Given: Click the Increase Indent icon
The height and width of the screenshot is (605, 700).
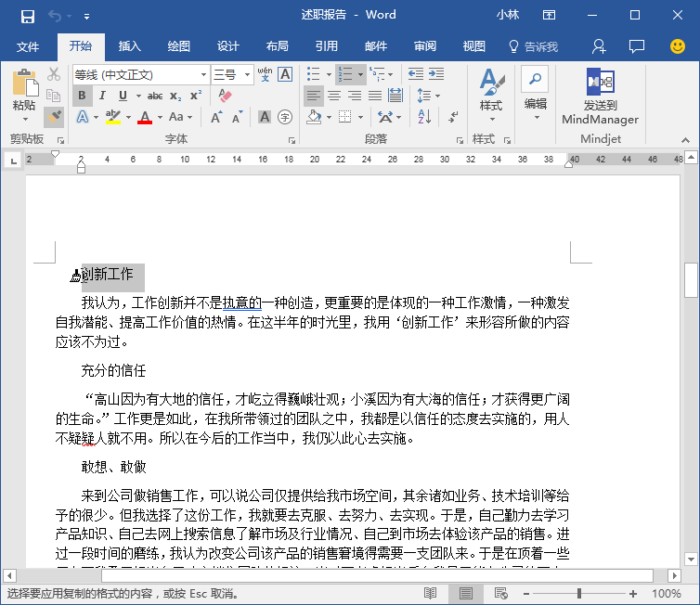Looking at the screenshot, I should 436,74.
